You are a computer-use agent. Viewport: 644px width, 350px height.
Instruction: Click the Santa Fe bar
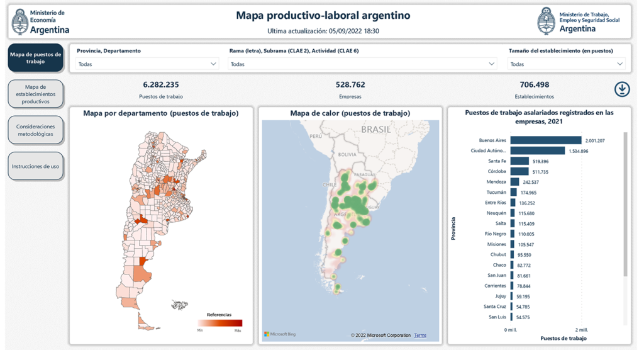[x=519, y=161]
